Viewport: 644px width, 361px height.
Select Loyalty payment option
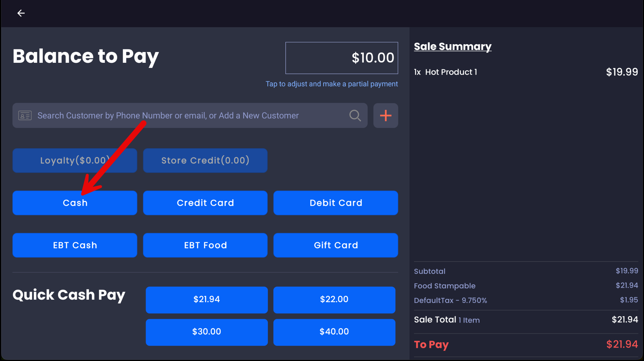point(75,160)
